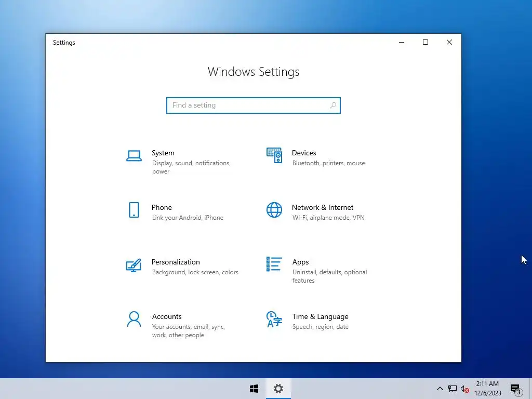Open the Network & Internet globe icon

tap(274, 210)
